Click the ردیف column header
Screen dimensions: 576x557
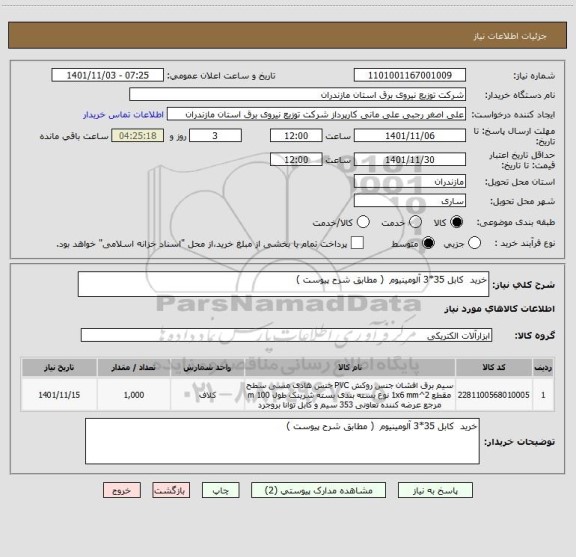pyautogui.click(x=543, y=367)
